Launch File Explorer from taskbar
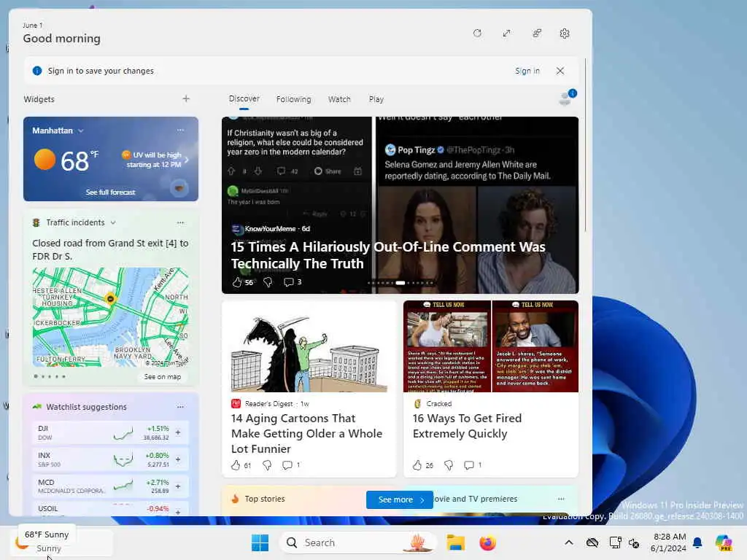This screenshot has height=560, width=747. click(455, 542)
